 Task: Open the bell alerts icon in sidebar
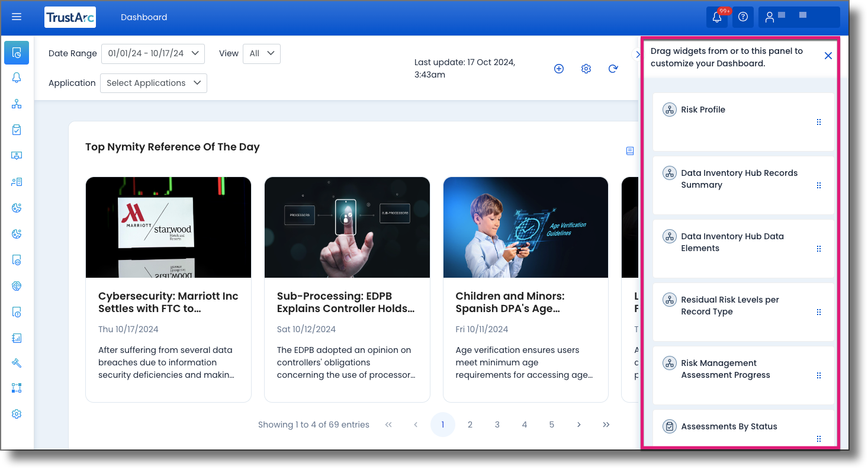(17, 78)
